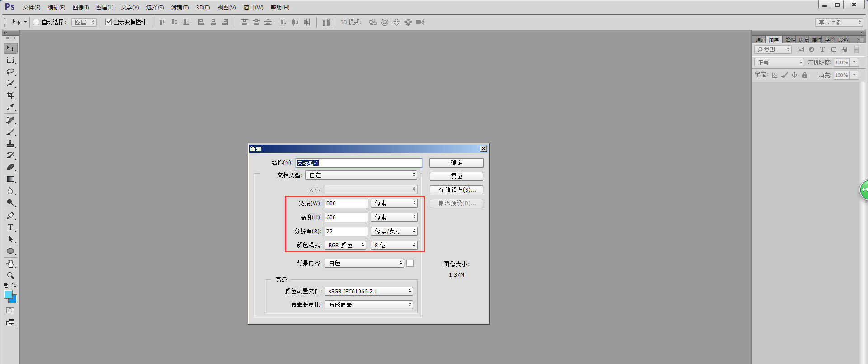Change the screen mode
The width and height of the screenshot is (868, 364).
tap(10, 322)
